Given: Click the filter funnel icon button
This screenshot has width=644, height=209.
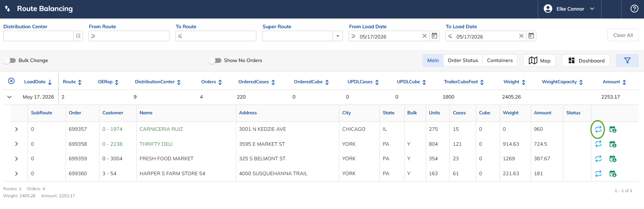Looking at the screenshot, I should coord(627,60).
